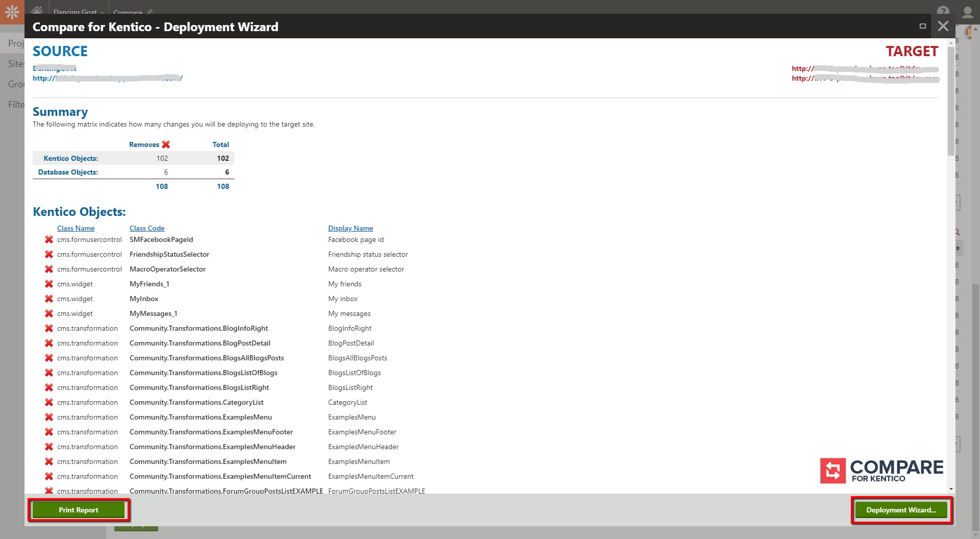
Task: Click remove icon for ExamplesMenu row
Action: 49,417
